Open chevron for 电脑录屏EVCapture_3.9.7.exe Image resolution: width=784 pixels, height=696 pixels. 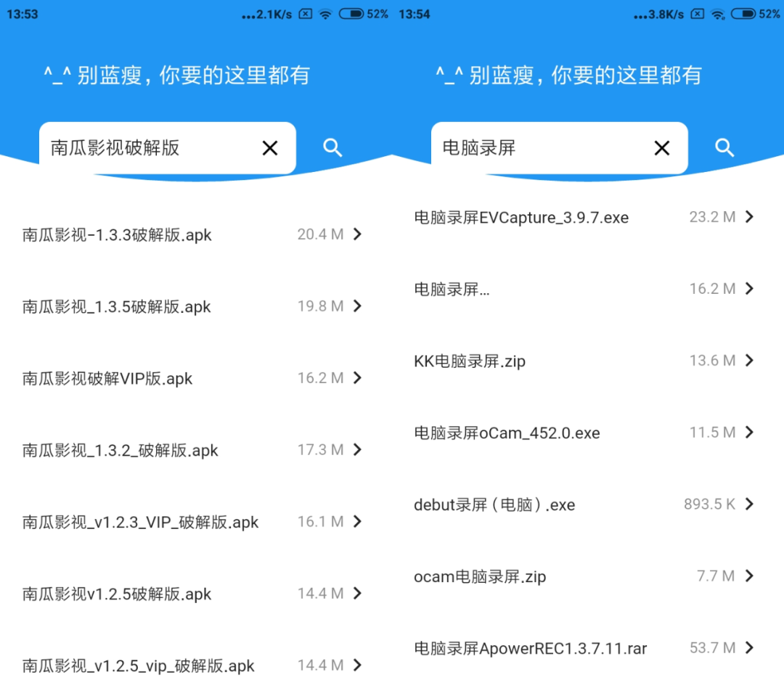pos(749,217)
